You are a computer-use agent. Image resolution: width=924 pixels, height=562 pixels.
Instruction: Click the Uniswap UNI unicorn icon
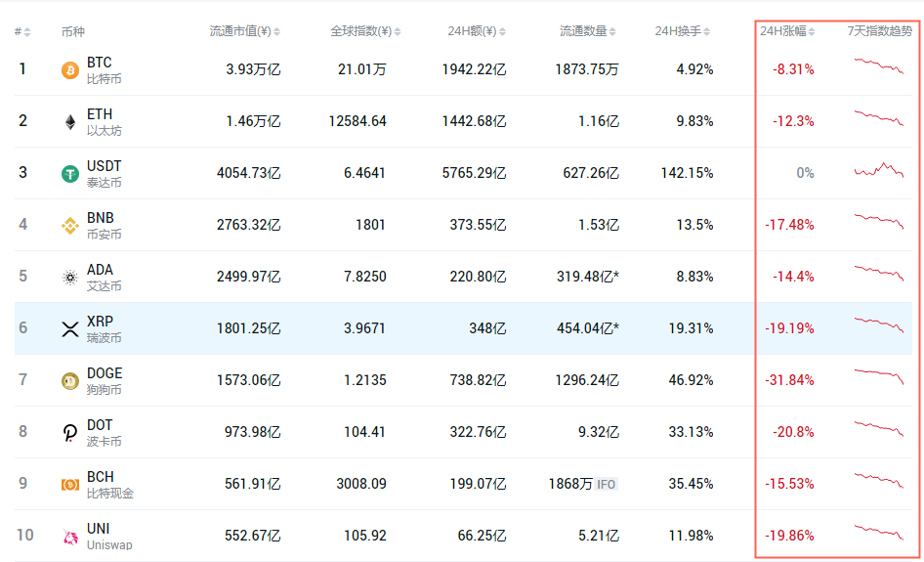tap(70, 537)
